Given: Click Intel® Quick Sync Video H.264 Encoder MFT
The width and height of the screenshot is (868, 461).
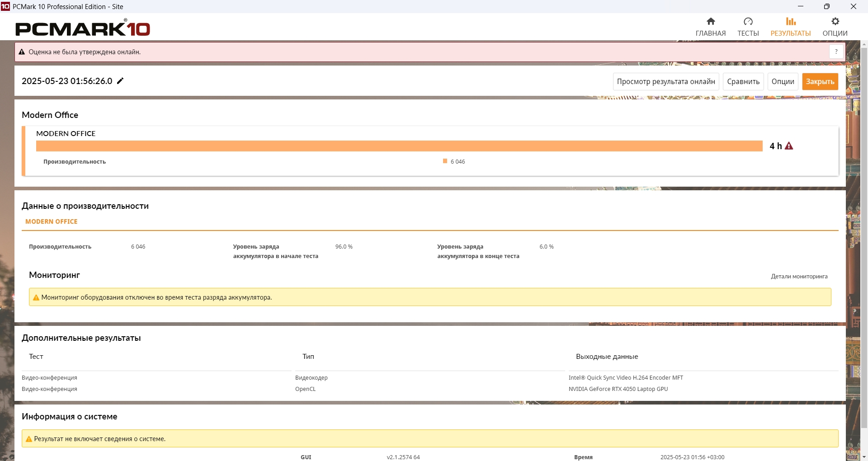Looking at the screenshot, I should 626,378.
